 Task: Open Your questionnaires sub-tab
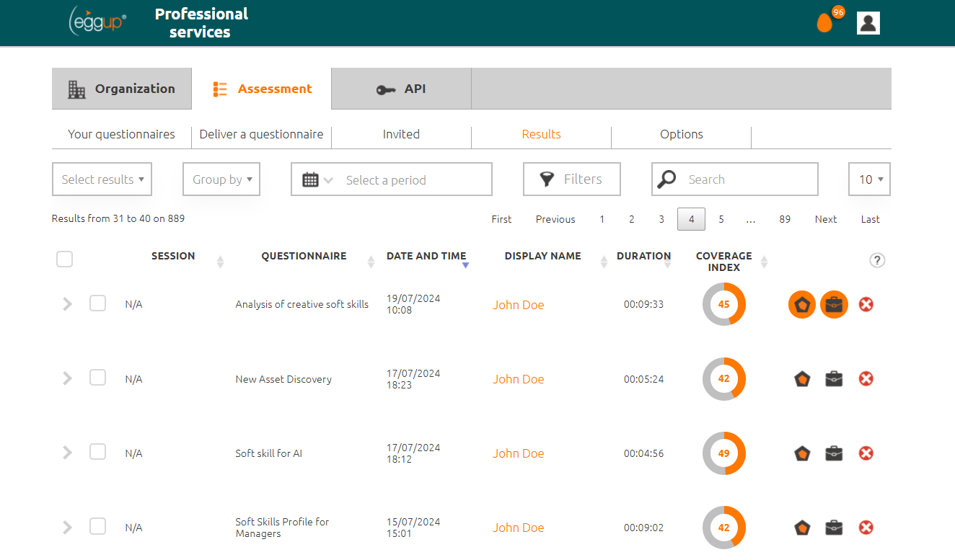click(x=121, y=134)
